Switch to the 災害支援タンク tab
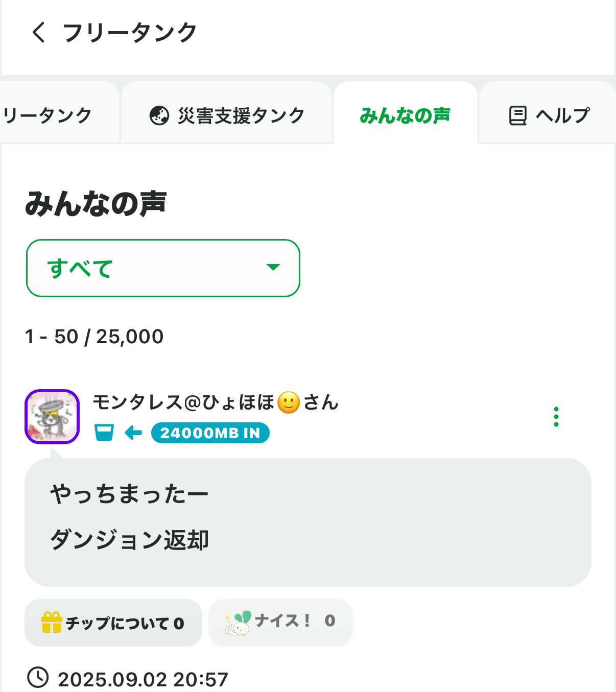 tap(227, 115)
